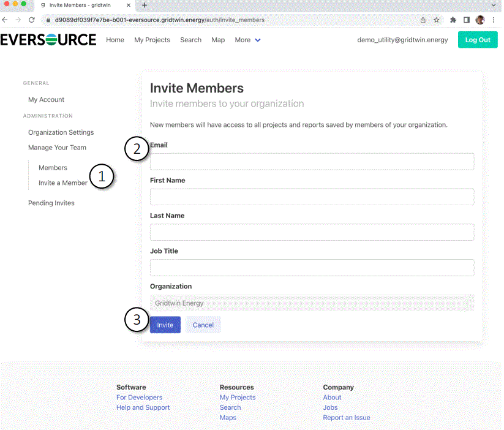Reload the Invite Members page
504x430 pixels.
pos(32,20)
